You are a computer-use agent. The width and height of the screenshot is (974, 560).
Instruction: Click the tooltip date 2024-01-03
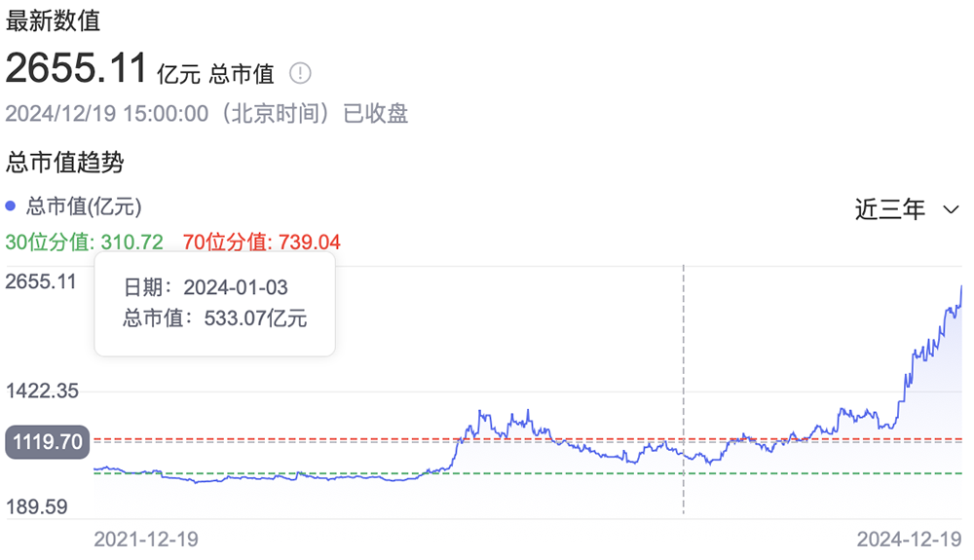234,287
